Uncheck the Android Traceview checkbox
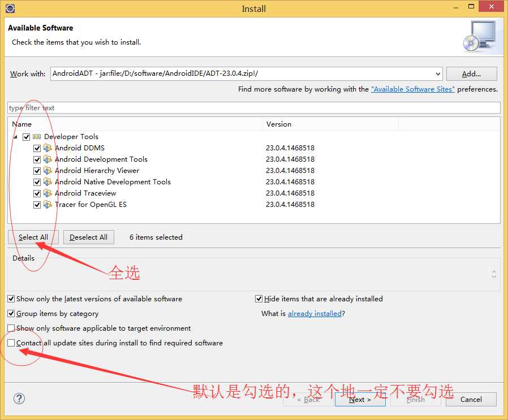 pos(37,194)
